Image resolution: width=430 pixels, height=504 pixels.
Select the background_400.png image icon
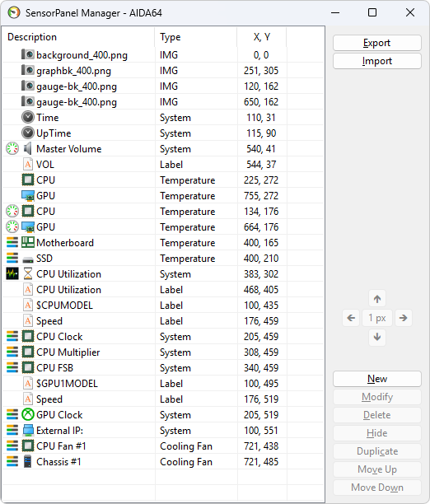point(28,54)
